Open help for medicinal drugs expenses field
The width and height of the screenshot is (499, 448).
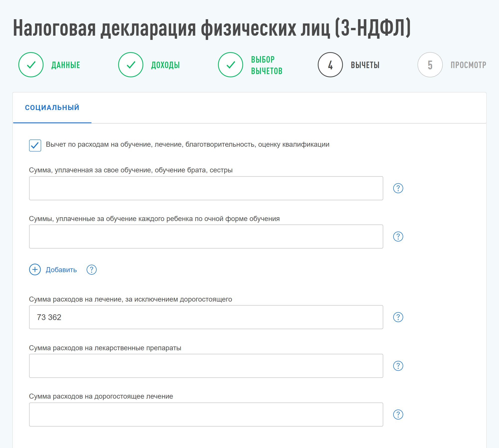[398, 366]
